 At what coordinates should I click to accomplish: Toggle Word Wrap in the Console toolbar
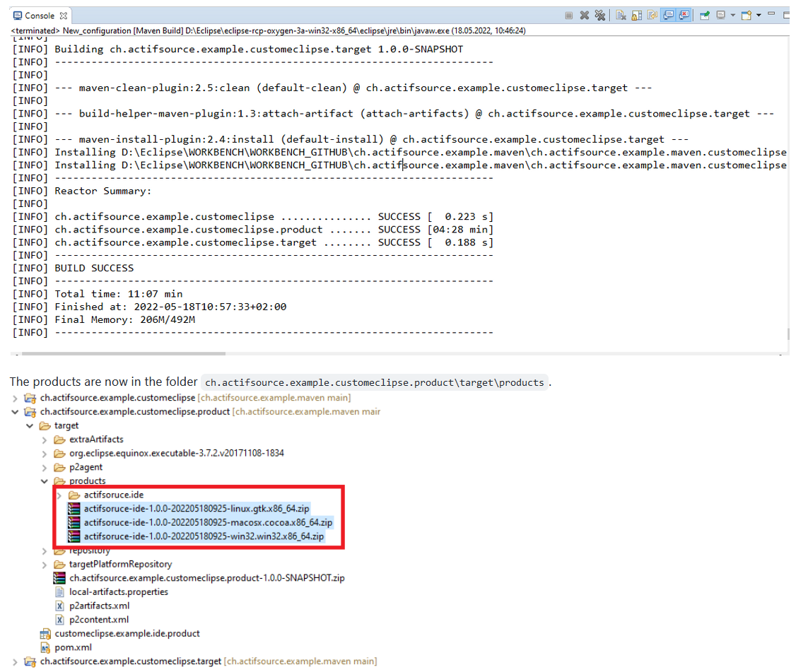[x=652, y=15]
